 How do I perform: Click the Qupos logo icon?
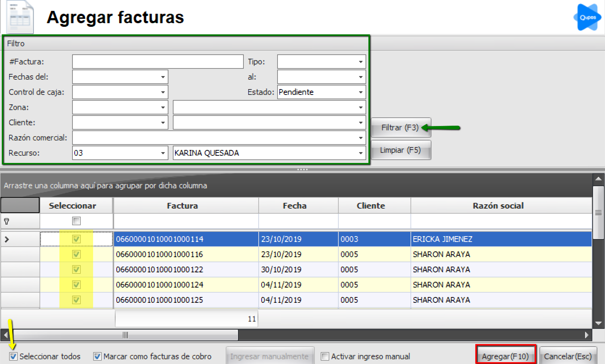[x=587, y=17]
